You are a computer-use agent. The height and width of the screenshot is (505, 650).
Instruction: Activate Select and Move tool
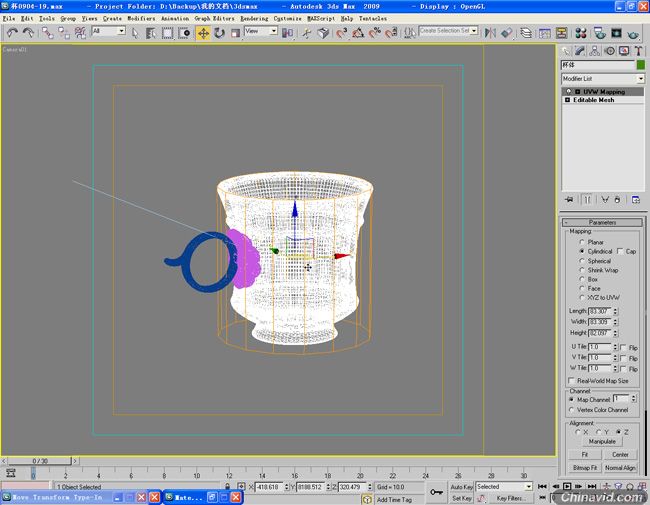click(203, 33)
